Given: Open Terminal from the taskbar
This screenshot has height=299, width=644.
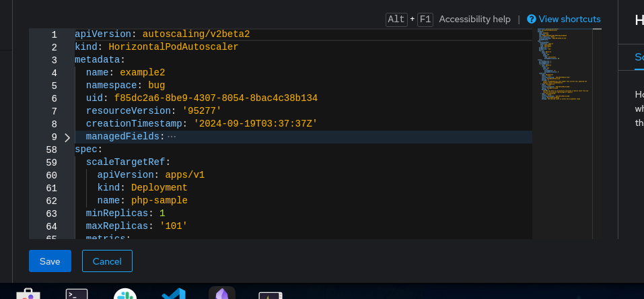Looking at the screenshot, I should click(77, 294).
